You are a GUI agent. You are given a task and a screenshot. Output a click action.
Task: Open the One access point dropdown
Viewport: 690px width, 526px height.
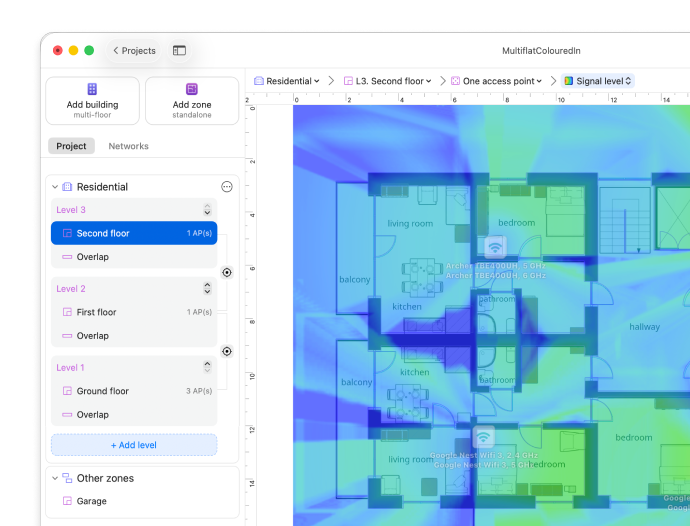(497, 81)
